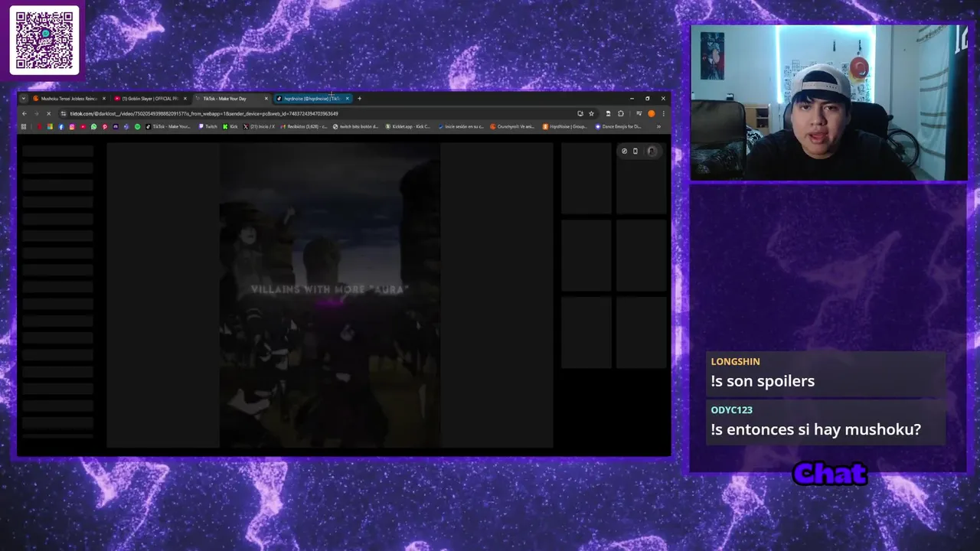980x551 pixels.
Task: Open the YouTube bookmark icon
Action: (x=83, y=127)
